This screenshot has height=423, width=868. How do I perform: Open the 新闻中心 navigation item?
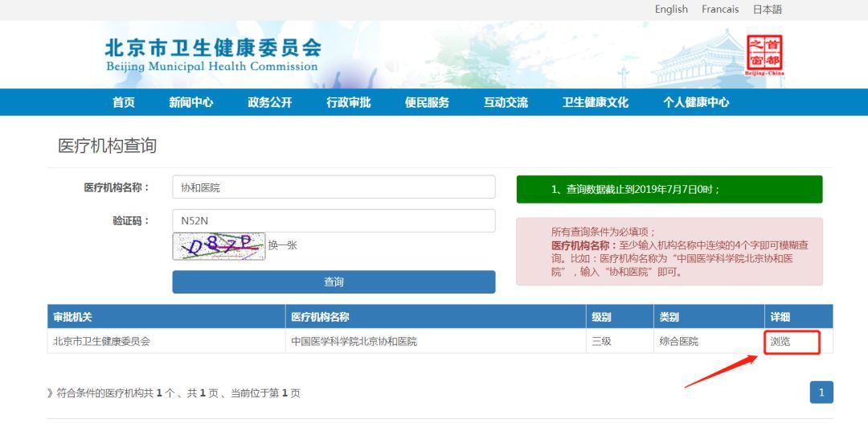click(x=191, y=102)
